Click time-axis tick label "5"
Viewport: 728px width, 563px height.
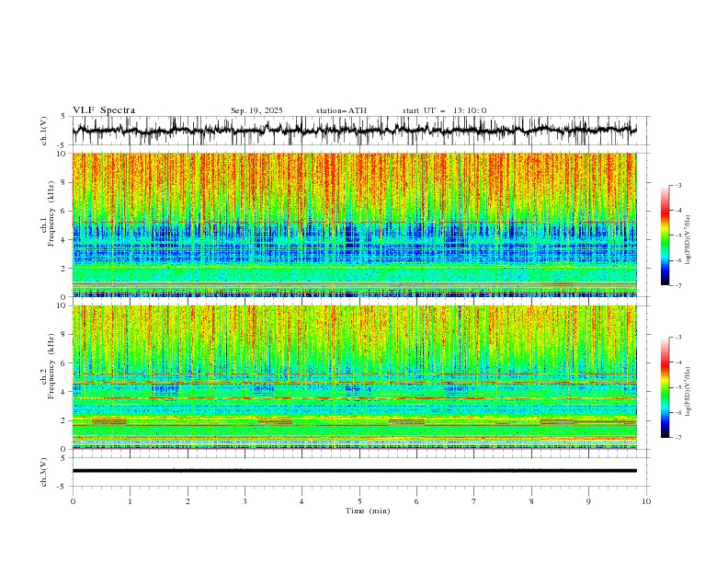pos(359,501)
